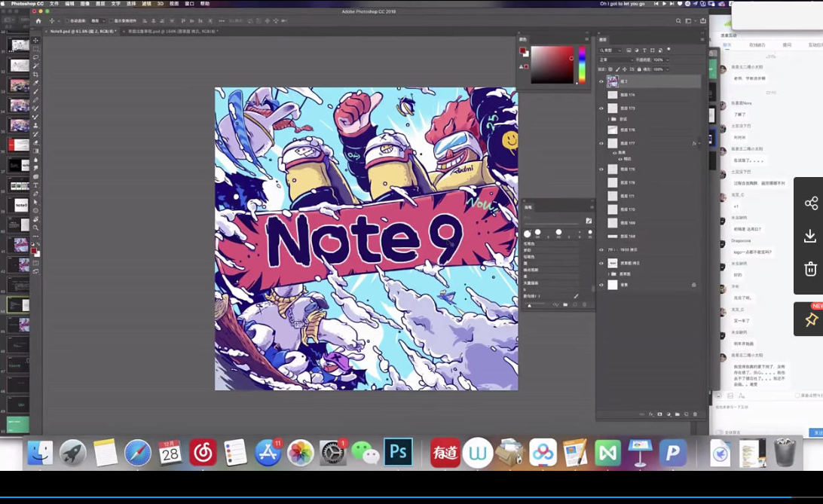Open opacity 100% dropdown arrow
This screenshot has height=504, width=823.
coord(667,60)
